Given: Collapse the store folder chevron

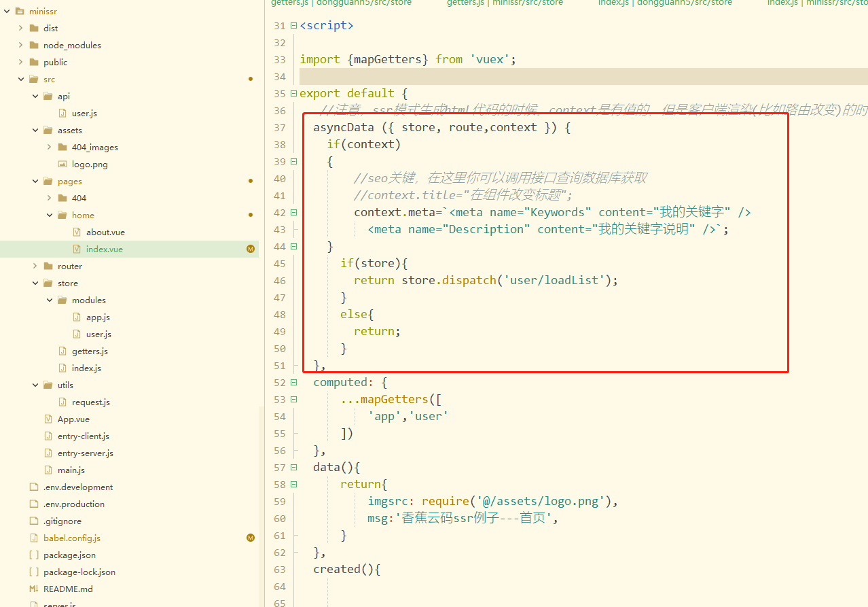Looking at the screenshot, I should click(35, 283).
